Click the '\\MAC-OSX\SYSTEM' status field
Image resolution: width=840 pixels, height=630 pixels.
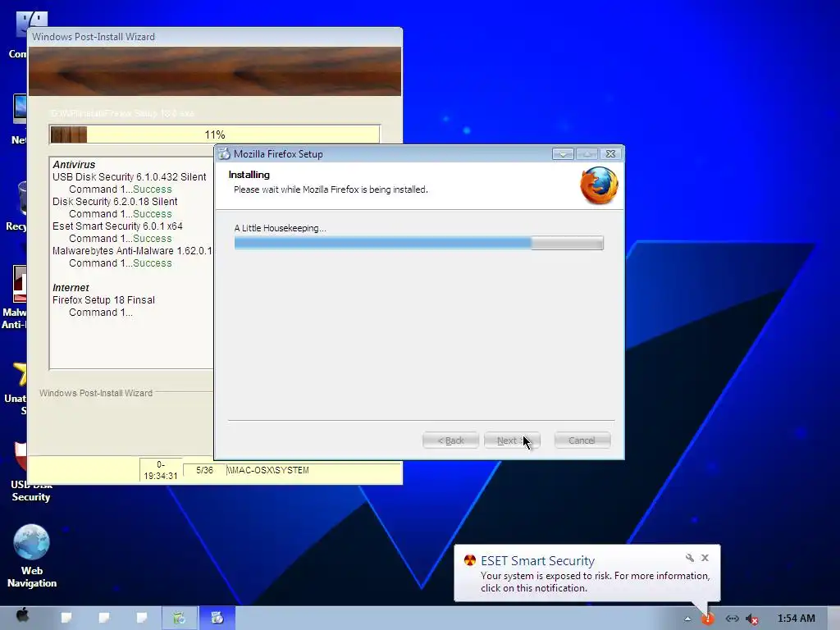313,470
